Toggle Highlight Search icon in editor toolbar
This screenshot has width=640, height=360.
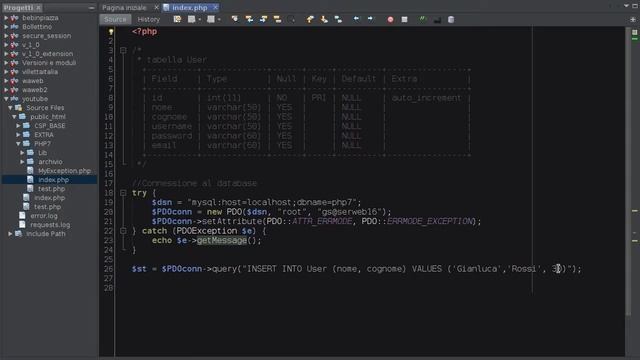click(277, 19)
